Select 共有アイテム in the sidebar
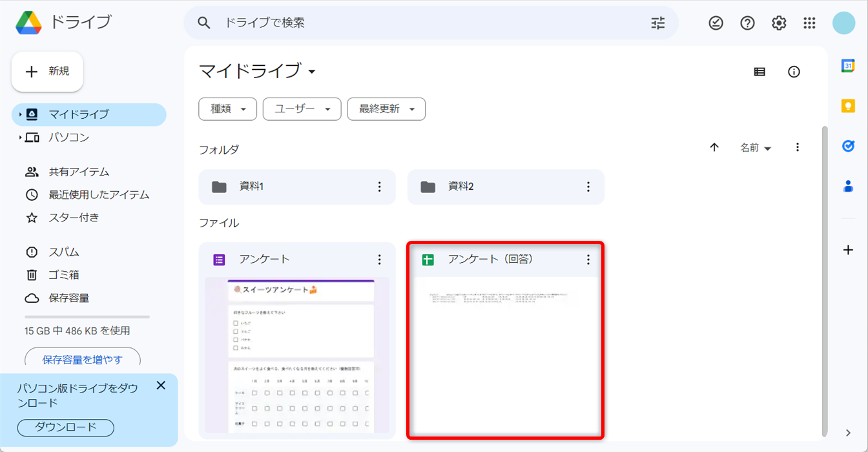 79,172
